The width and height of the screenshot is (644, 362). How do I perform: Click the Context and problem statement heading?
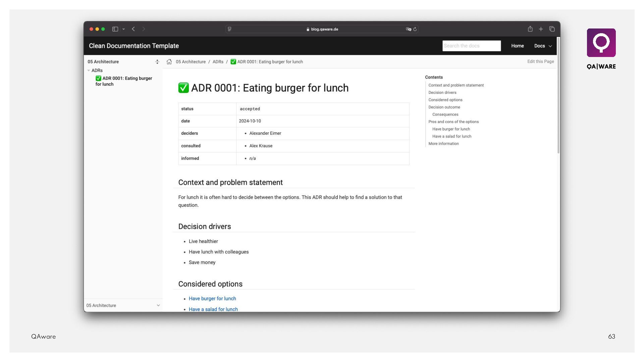coord(230,183)
